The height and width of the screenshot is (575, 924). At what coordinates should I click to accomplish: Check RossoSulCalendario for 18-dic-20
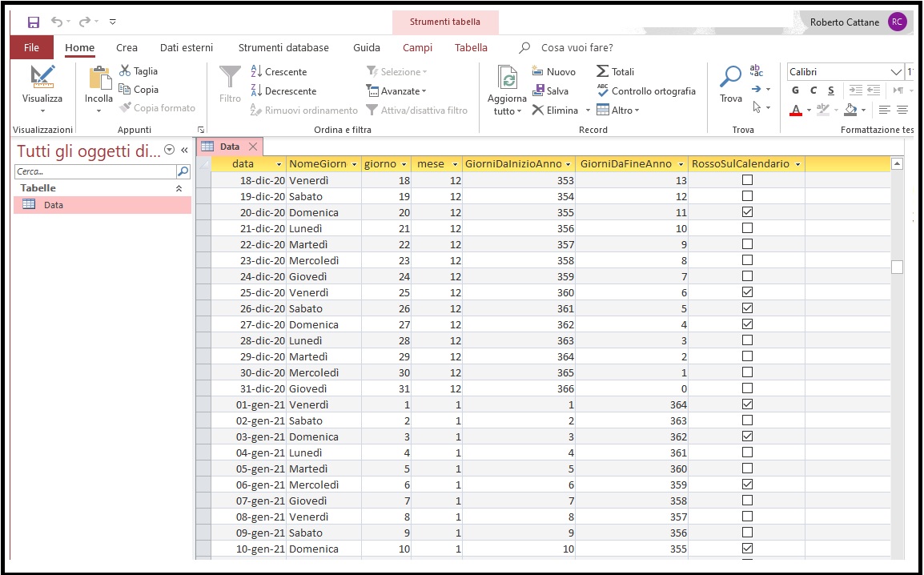[x=747, y=179]
